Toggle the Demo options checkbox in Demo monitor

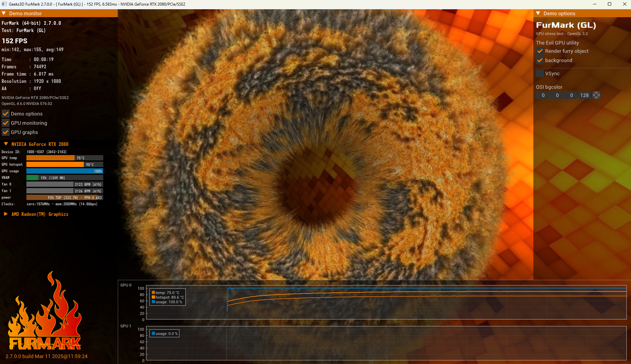[x=6, y=114]
